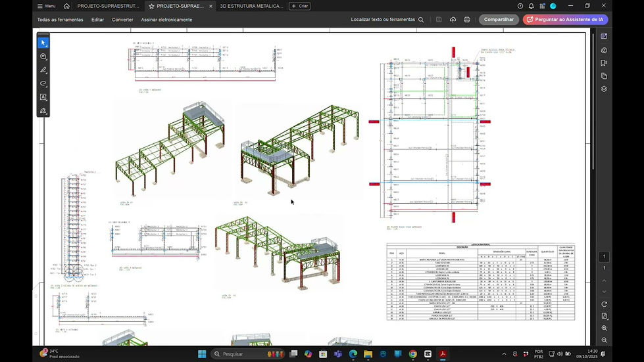644x362 pixels.
Task: Click the Compartilhar button
Action: click(499, 20)
